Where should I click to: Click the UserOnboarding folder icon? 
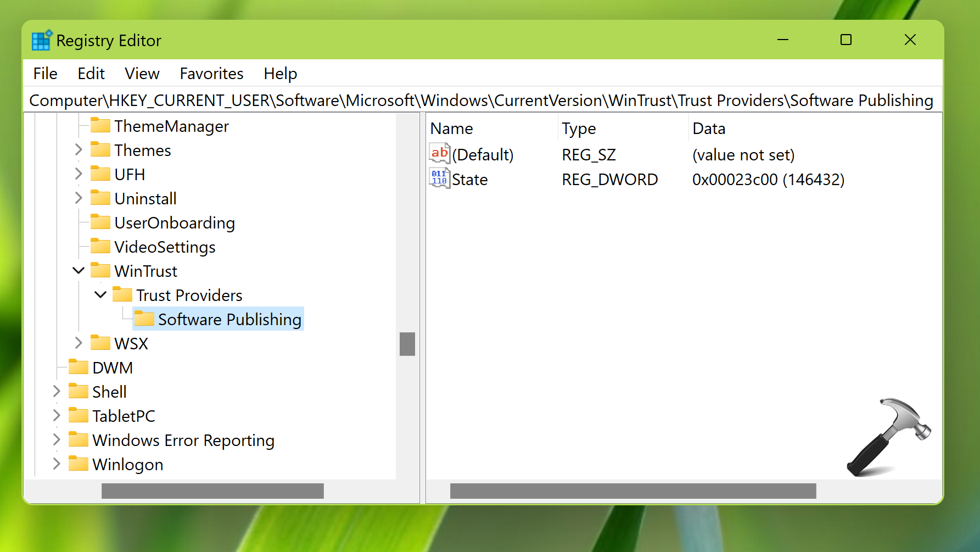100,222
